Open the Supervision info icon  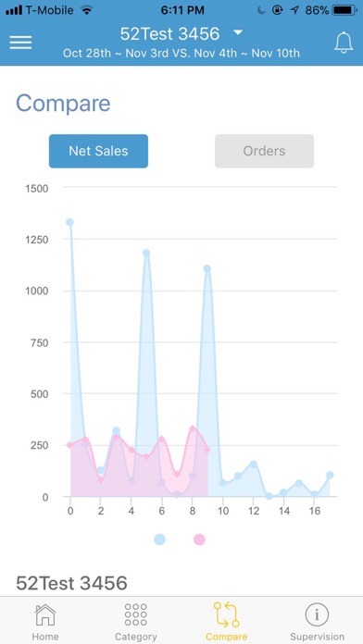pos(317,614)
